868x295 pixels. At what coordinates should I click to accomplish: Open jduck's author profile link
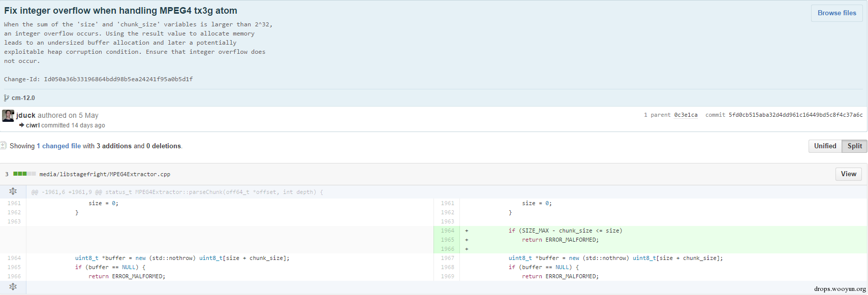pyautogui.click(x=26, y=115)
